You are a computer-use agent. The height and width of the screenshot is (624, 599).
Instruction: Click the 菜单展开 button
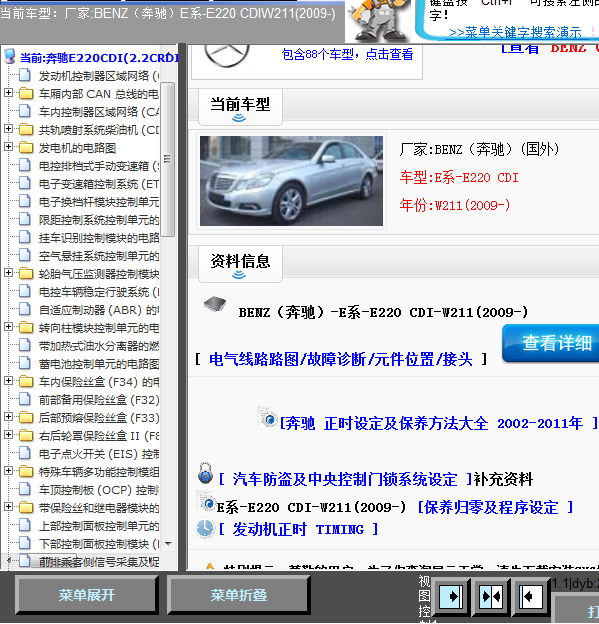click(x=86, y=595)
